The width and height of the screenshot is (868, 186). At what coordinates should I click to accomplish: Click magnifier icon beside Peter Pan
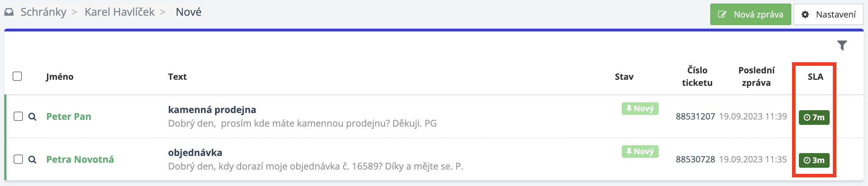pos(32,117)
